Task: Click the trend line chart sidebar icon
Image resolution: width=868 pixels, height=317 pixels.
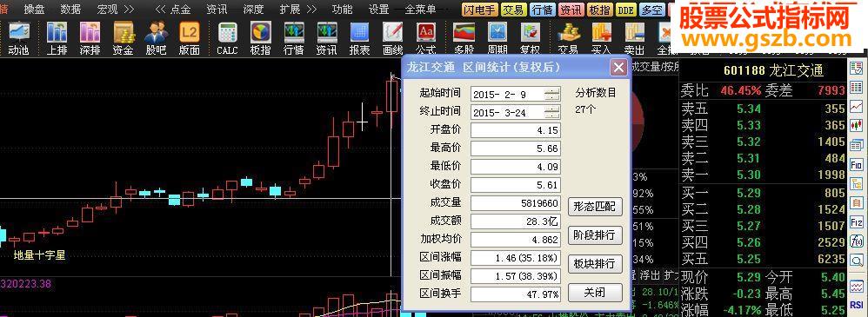Action: [856, 106]
